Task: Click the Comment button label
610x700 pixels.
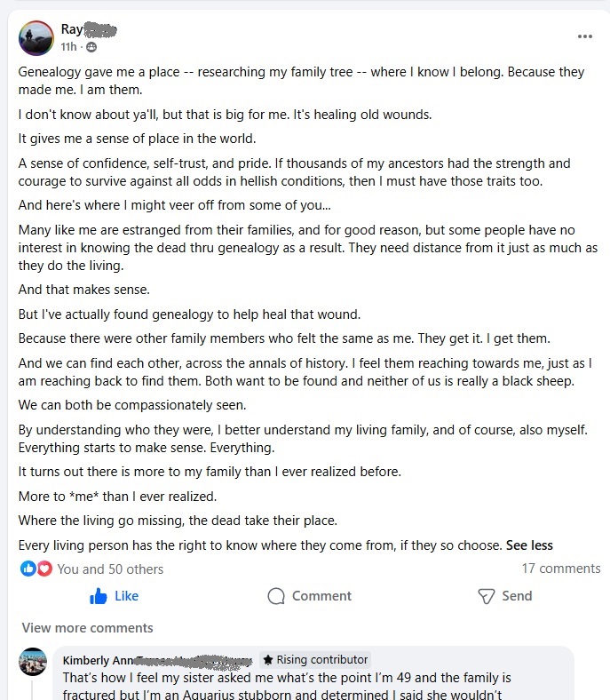Action: (321, 596)
